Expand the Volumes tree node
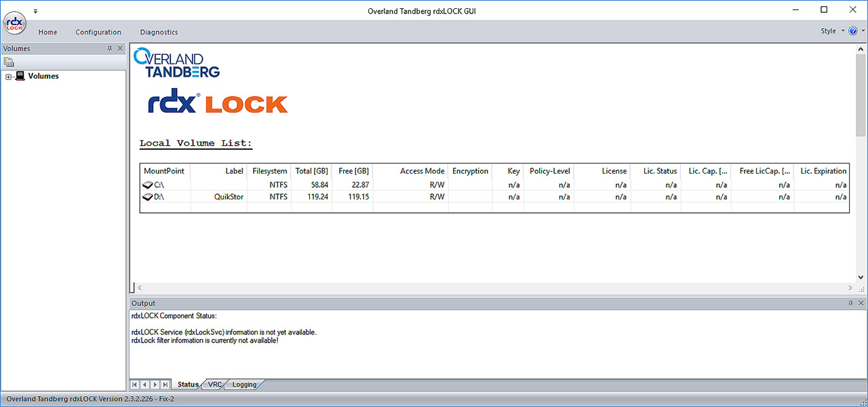Image resolution: width=868 pixels, height=407 pixels. click(8, 77)
